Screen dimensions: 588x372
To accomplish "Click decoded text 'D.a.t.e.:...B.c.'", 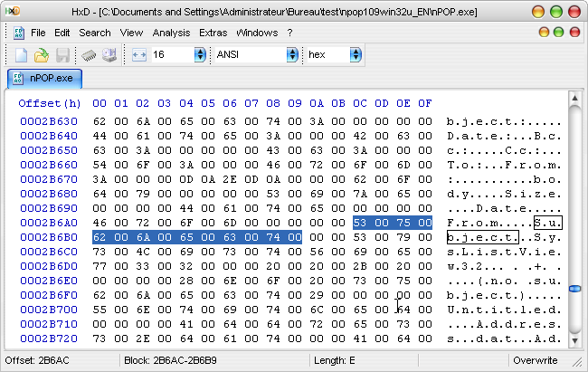I will [504, 136].
